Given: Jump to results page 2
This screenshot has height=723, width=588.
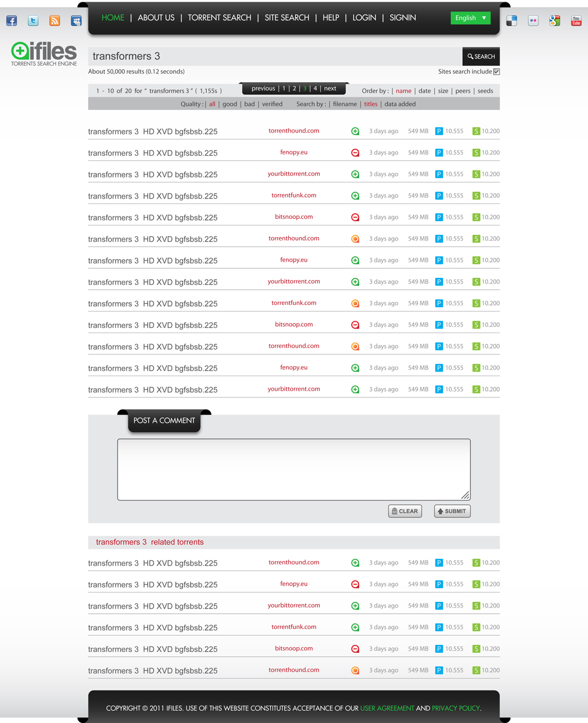Looking at the screenshot, I should tap(294, 88).
